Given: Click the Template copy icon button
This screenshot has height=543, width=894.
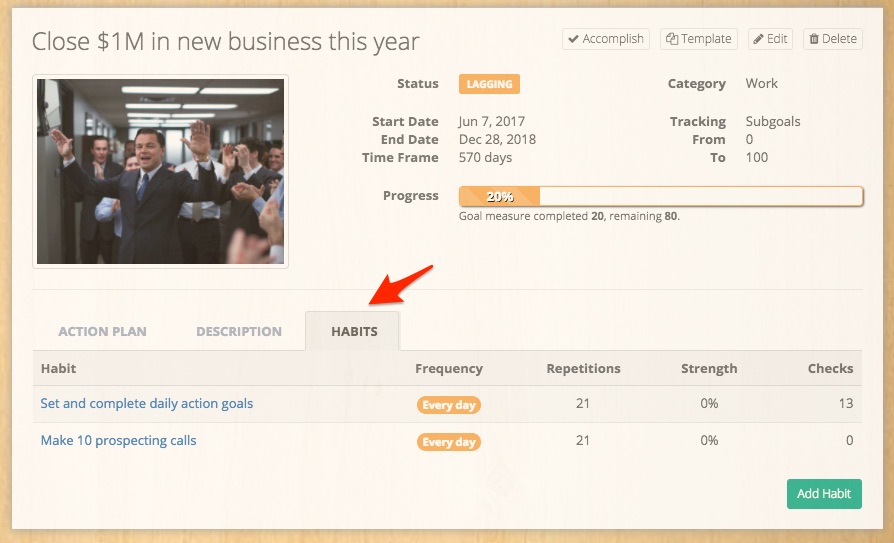Looking at the screenshot, I should point(699,39).
